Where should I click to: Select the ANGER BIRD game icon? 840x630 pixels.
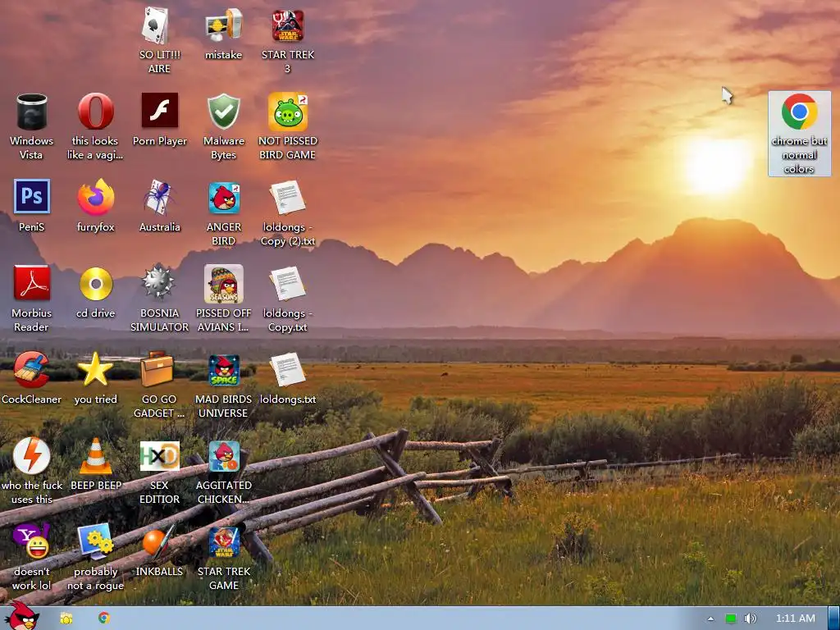224,198
